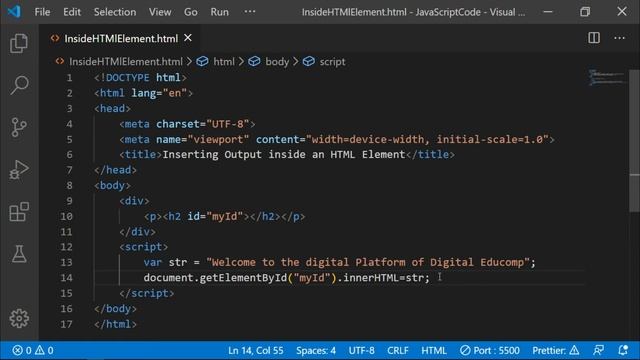Click the charset="UTF-8" meta line
The width and height of the screenshot is (640, 360).
coord(188,124)
